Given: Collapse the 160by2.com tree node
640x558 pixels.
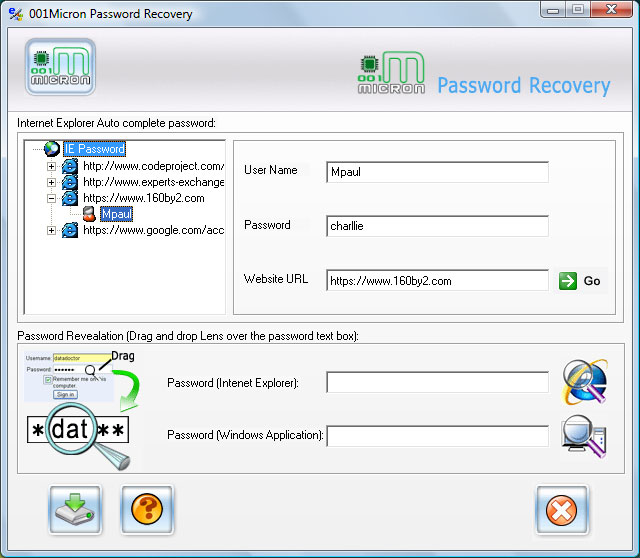Looking at the screenshot, I should 51,198.
